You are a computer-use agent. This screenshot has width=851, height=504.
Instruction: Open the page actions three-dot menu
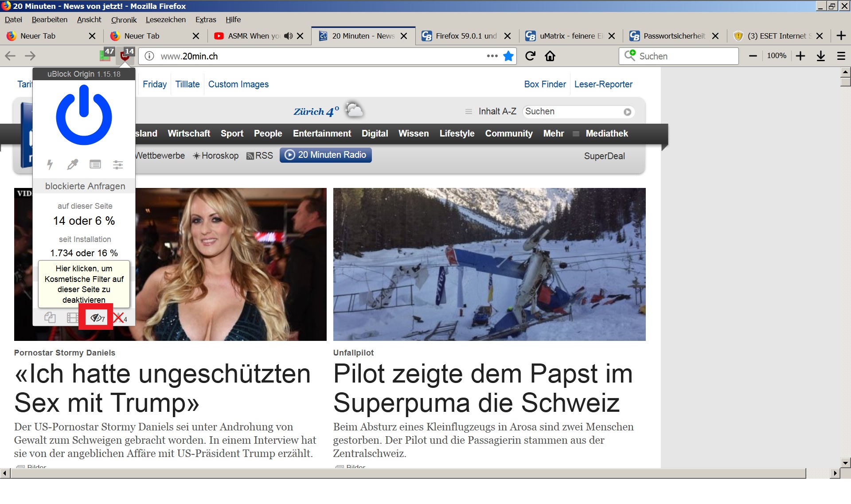click(x=492, y=56)
